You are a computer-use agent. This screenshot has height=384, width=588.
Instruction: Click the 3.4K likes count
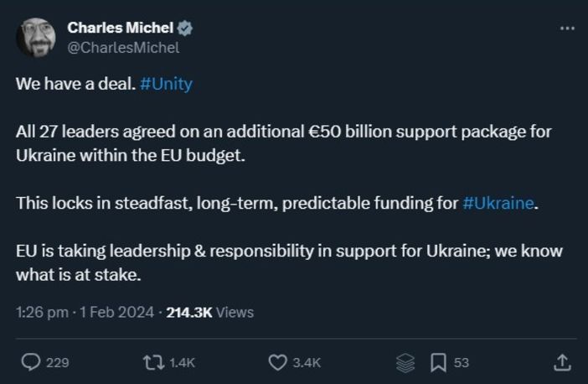(x=307, y=362)
